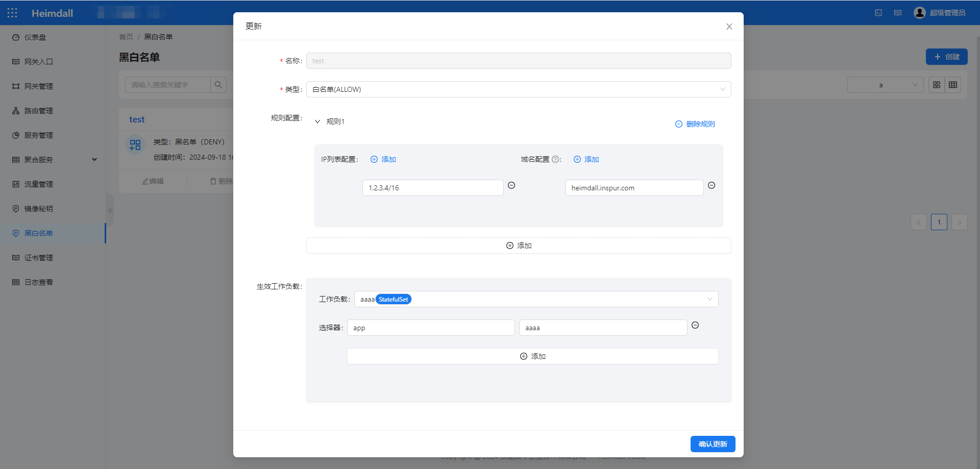Edit the selector value field containing aaaa
This screenshot has height=469, width=980.
[x=603, y=328]
